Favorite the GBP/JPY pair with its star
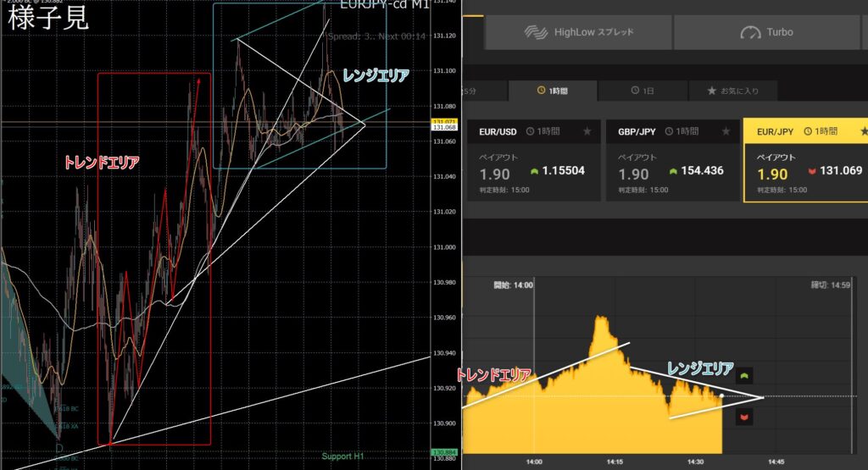 pyautogui.click(x=726, y=131)
